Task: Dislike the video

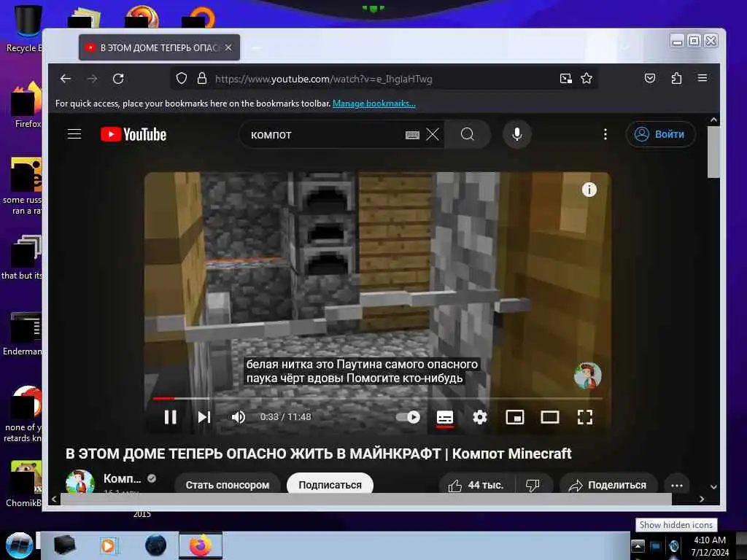Action: pos(533,485)
